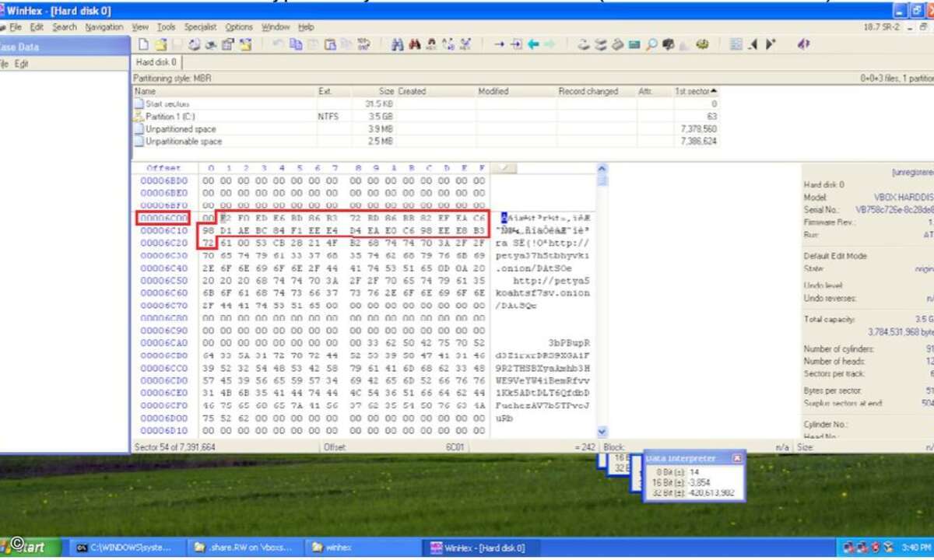Sort by the Attr. column header
934x560 pixels.
pos(655,91)
